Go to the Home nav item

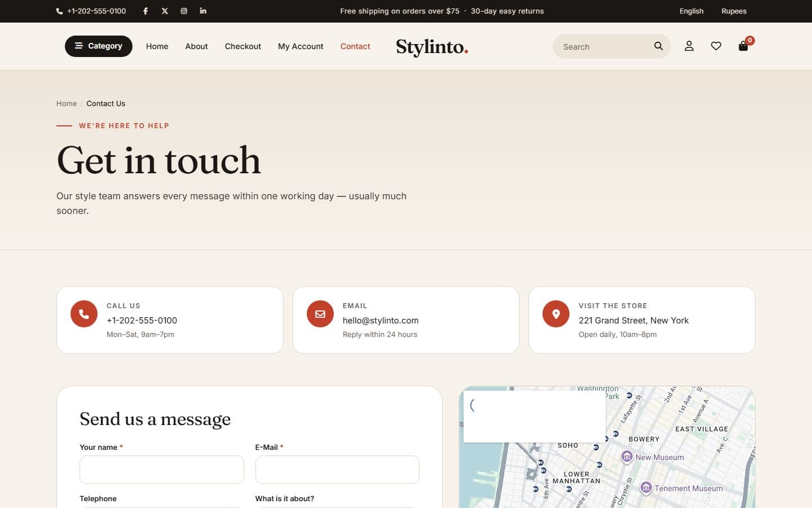(157, 46)
